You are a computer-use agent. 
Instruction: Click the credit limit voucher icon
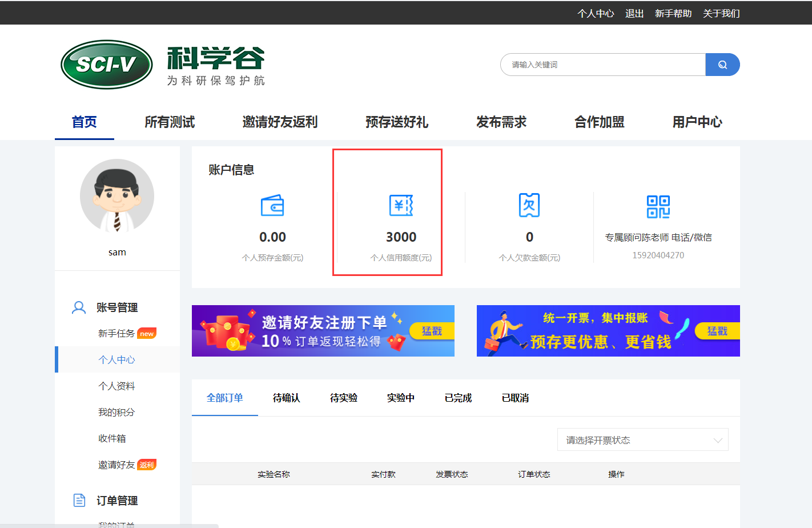click(401, 206)
